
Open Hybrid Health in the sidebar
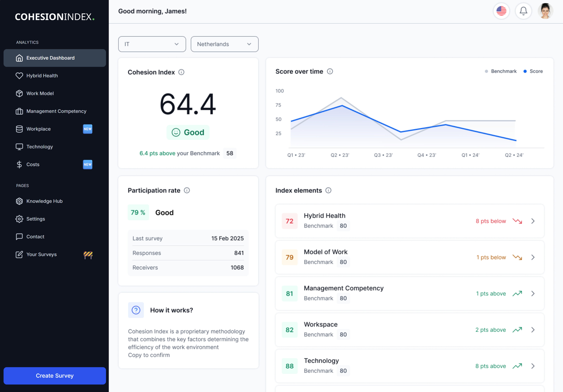pyautogui.click(x=55, y=76)
